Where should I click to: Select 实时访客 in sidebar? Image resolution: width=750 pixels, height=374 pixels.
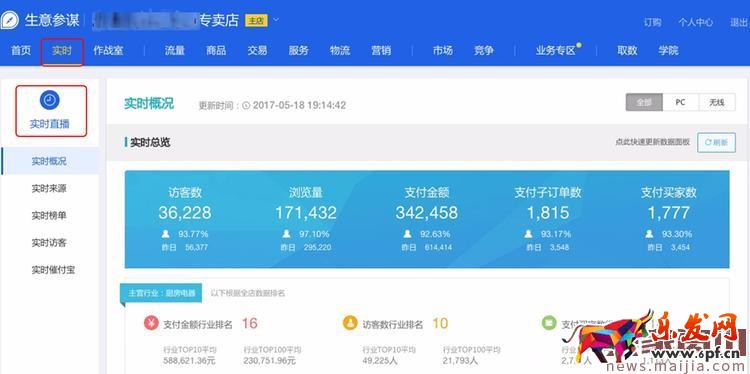49,243
